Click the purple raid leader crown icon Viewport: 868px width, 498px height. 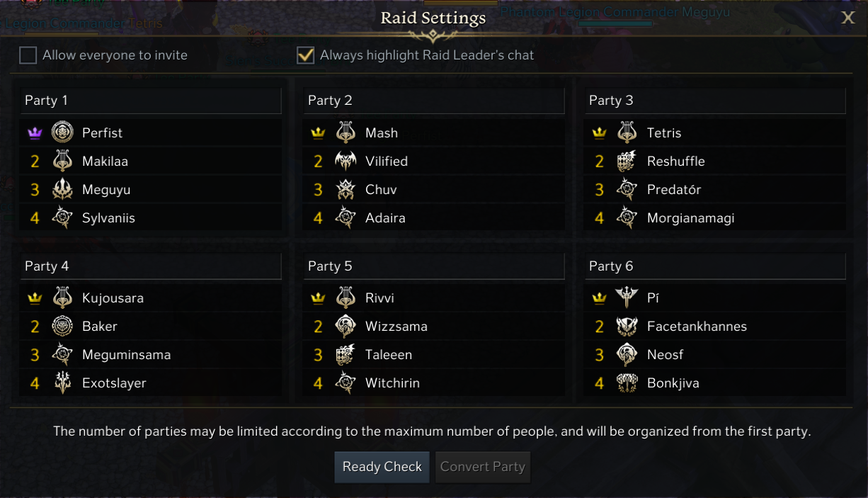(x=35, y=133)
